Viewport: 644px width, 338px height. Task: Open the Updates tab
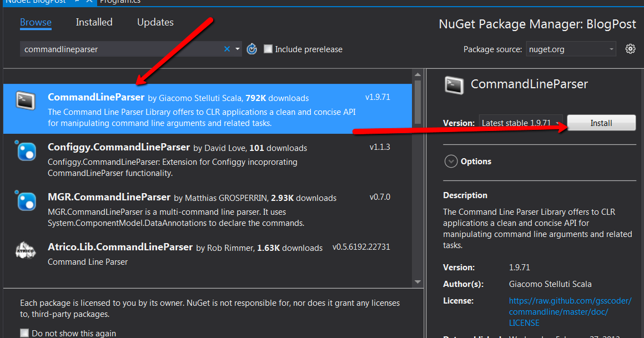[x=155, y=22]
